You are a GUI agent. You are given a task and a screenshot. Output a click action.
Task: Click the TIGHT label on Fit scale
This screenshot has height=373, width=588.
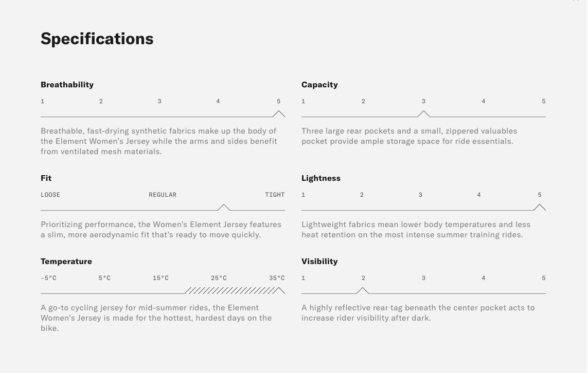(275, 195)
